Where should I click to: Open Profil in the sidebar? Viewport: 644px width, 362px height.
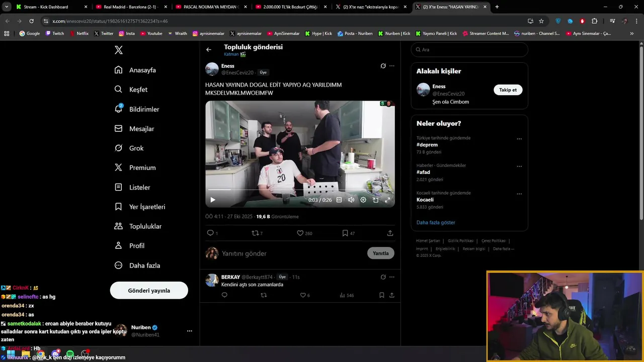129,245
